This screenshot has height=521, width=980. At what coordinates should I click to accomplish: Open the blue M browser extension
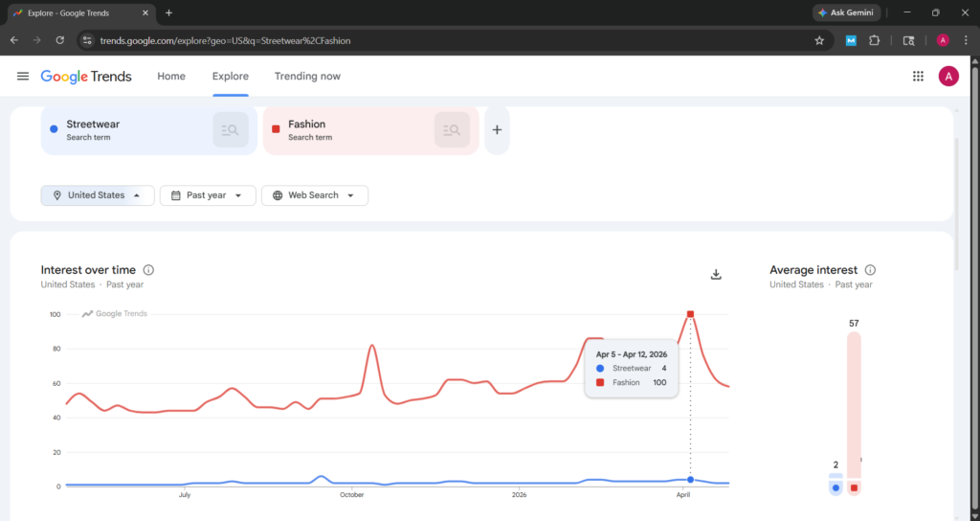pyautogui.click(x=851, y=40)
